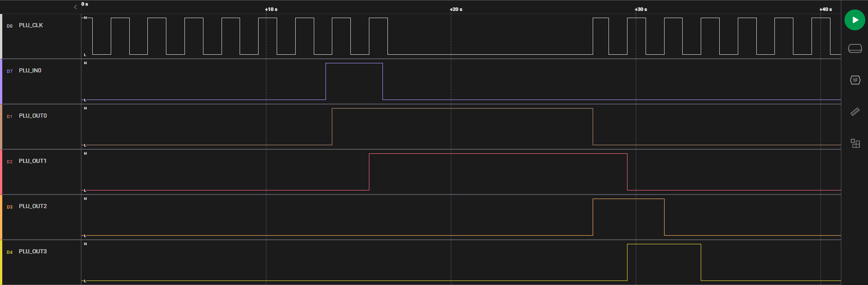The image size is (868, 285).
Task: Click the yellow color strip for PLU_OUT3
Action: 1,262
